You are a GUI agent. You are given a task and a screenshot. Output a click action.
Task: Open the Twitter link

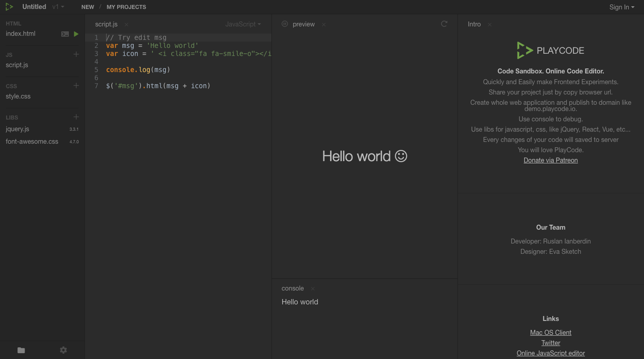(551, 343)
